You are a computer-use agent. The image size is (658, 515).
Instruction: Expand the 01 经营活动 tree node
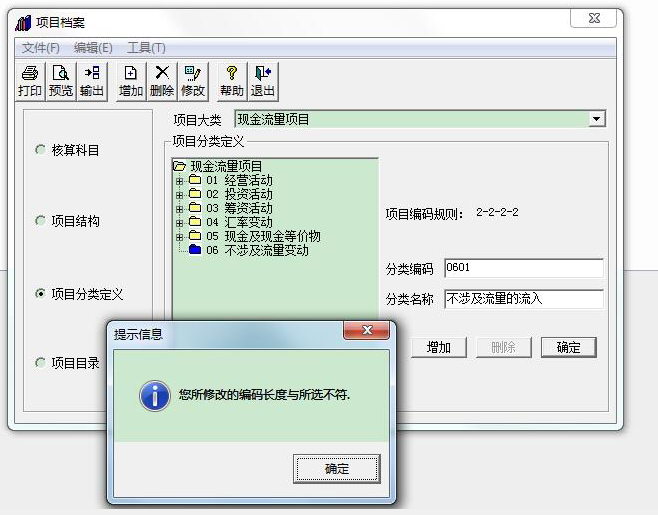coord(180,181)
